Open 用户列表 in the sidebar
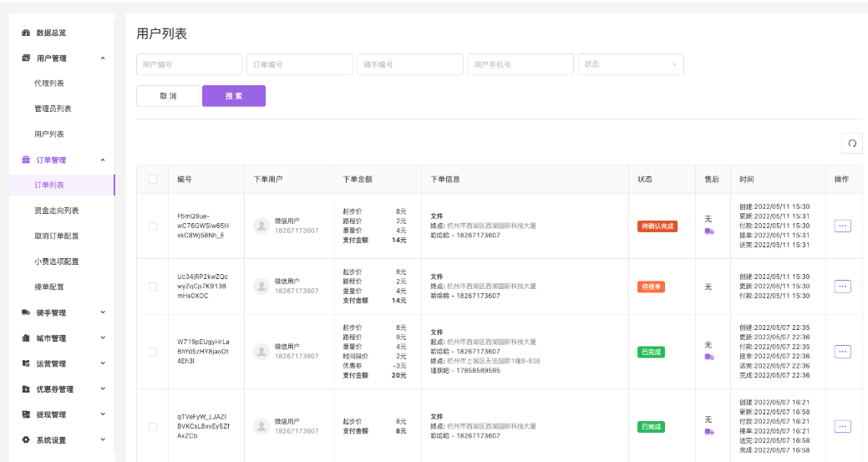Screen dimensions: 868x462 (49, 135)
